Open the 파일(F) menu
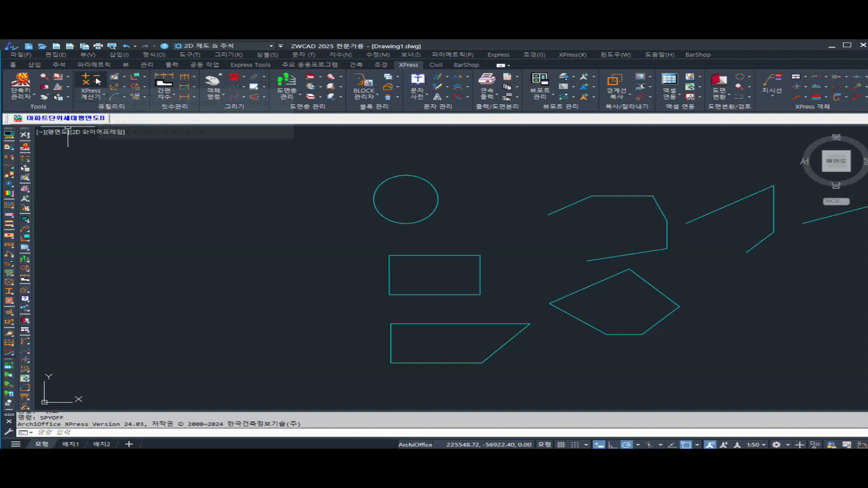The image size is (868, 488). coord(21,55)
